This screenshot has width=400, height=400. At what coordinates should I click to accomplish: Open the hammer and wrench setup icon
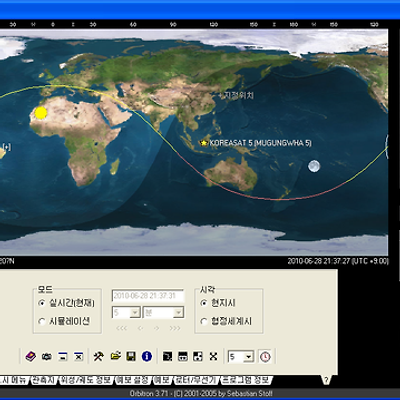98,356
